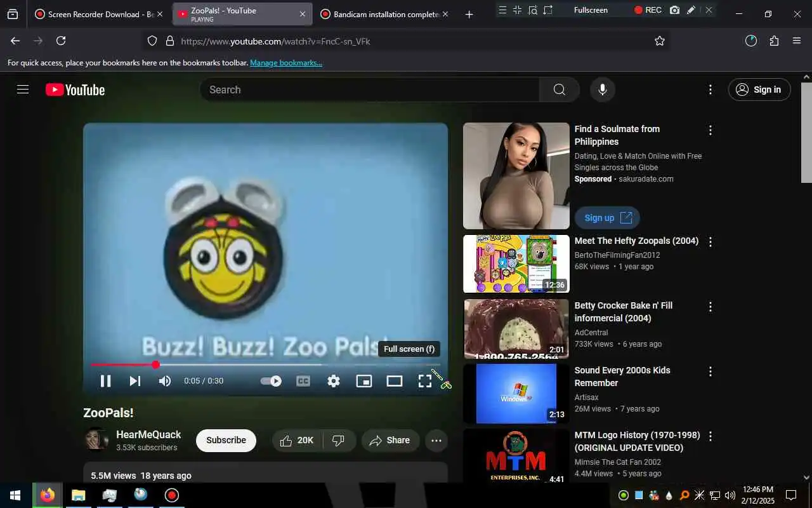Go to YouTube home via logo
Image resolution: width=812 pixels, height=508 pixels.
(75, 90)
